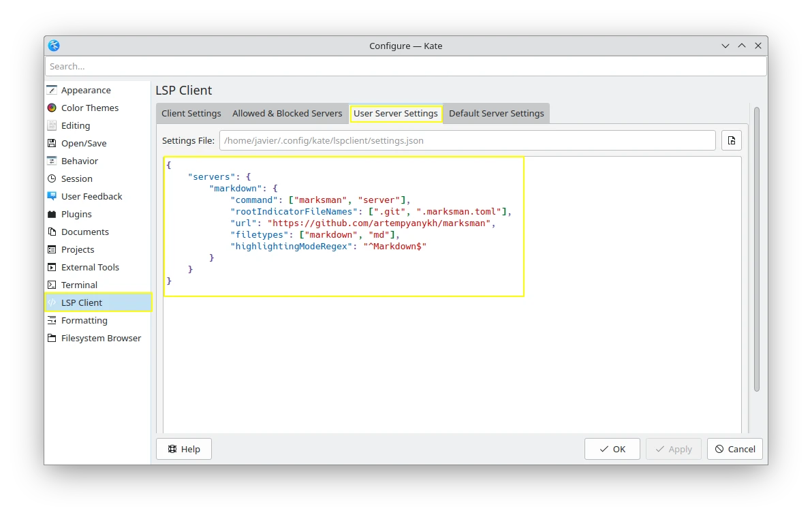Open the External Tools page

point(90,267)
